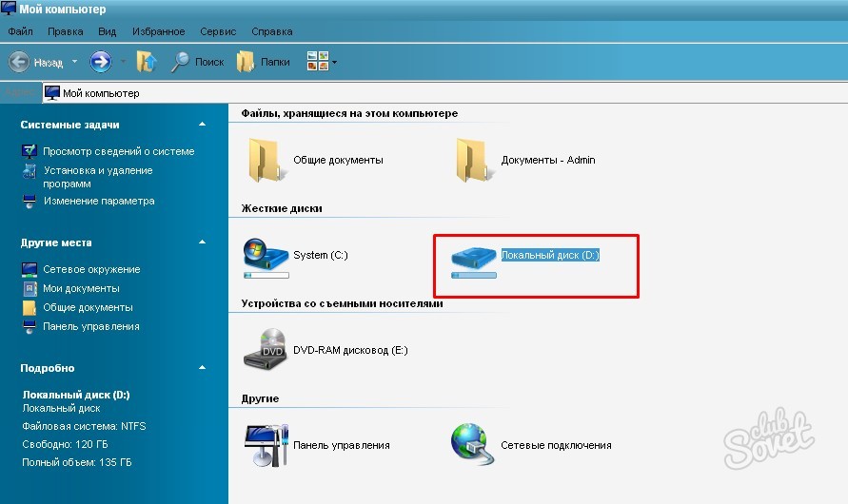The width and height of the screenshot is (848, 504).
Task: Collapse the Подробно details panel
Action: 202,367
